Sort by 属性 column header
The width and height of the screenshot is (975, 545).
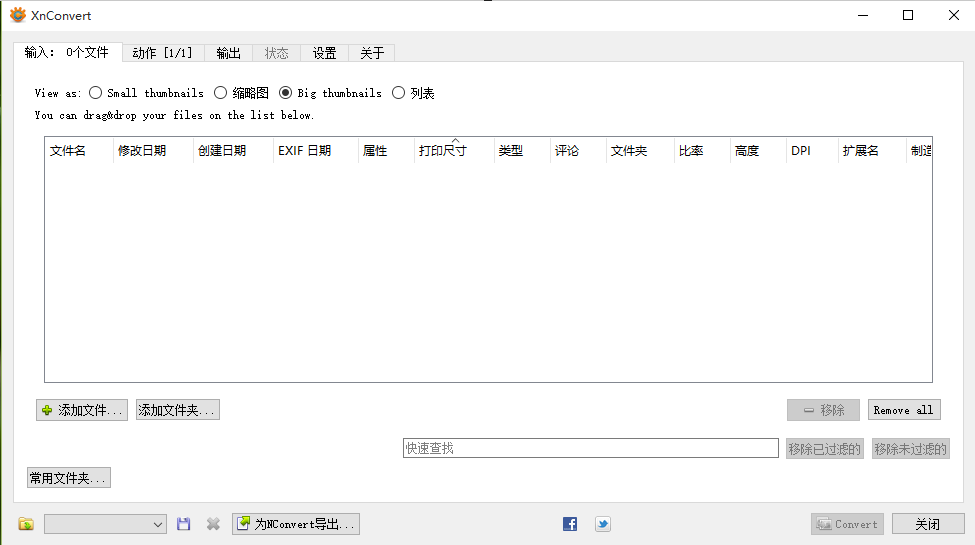coord(386,151)
